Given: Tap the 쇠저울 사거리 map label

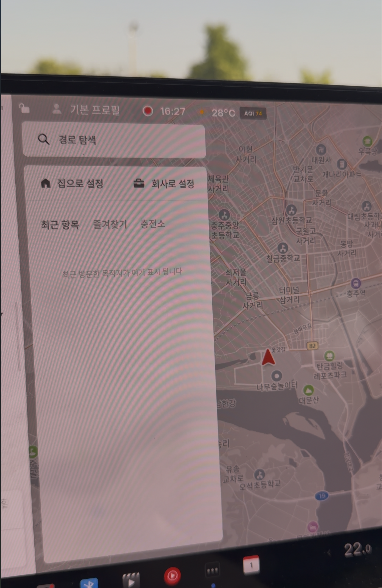Looking at the screenshot, I should 236,277.
